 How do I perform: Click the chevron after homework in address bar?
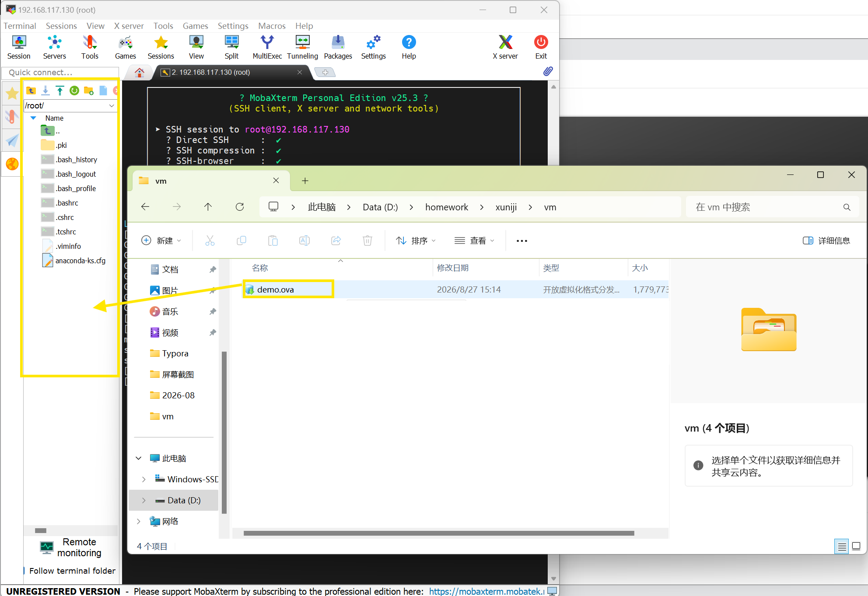coord(482,207)
